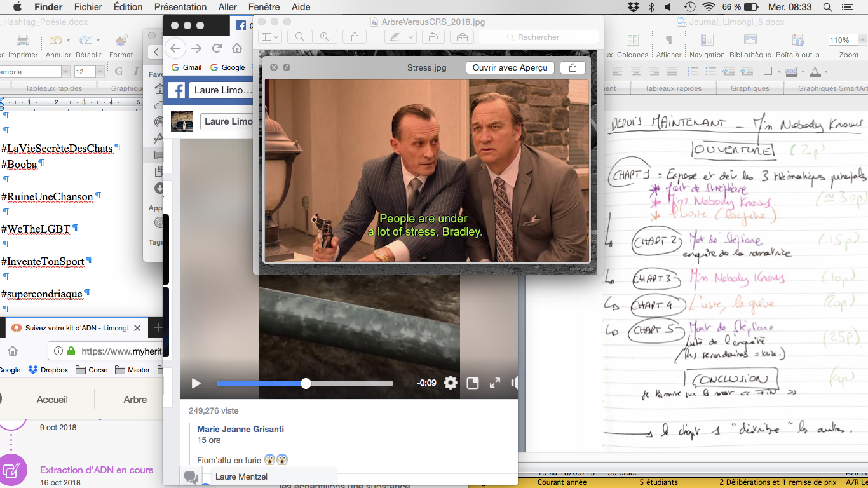Viewport: 868px width, 488px height.
Task: Click the Colonnes icon in Word
Action: click(x=632, y=41)
